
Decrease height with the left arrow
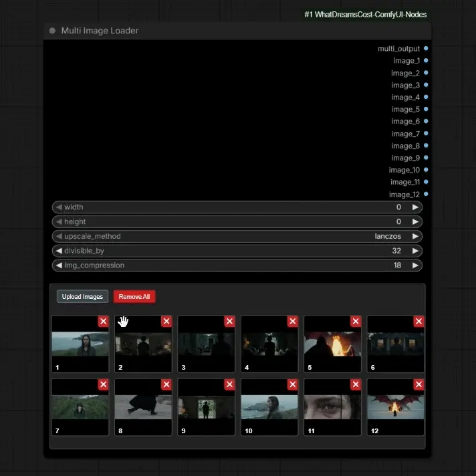pyautogui.click(x=59, y=221)
